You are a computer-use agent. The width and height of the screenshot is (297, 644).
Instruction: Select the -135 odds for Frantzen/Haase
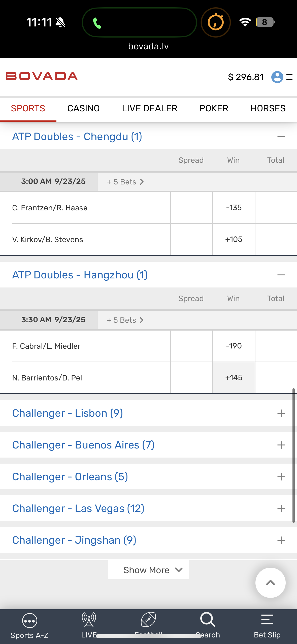(234, 208)
